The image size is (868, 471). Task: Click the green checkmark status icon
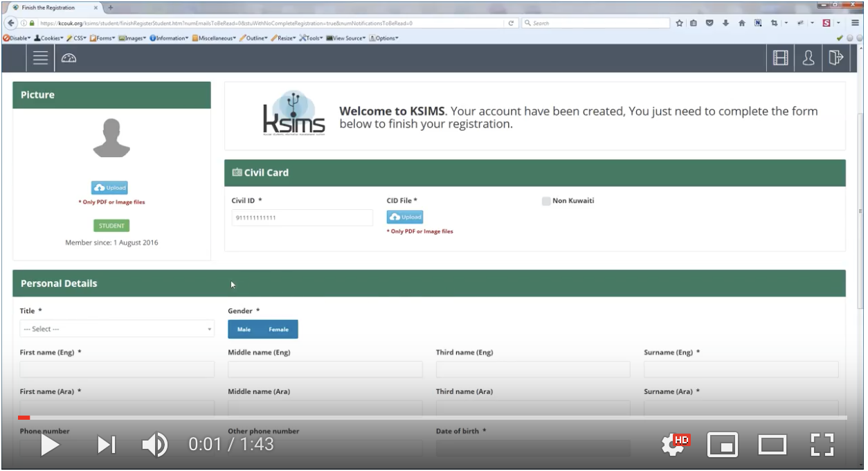840,38
